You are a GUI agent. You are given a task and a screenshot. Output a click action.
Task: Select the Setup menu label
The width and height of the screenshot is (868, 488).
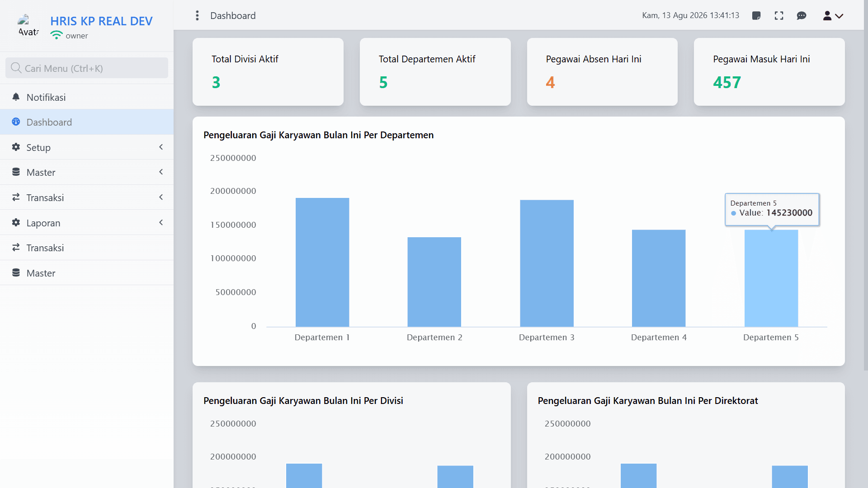click(38, 148)
